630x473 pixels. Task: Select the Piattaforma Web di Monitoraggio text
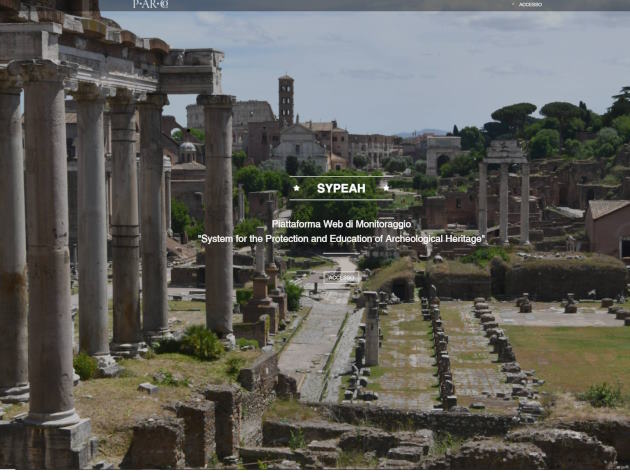tap(341, 224)
